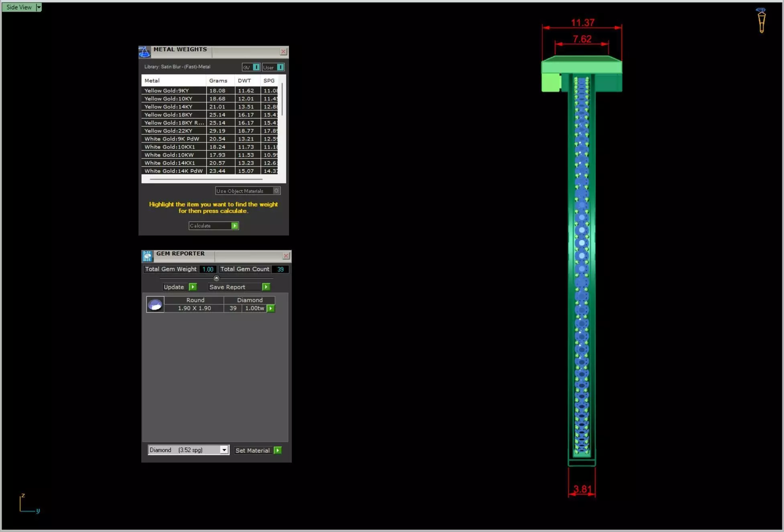Toggle Use Object Materials option
The height and width of the screenshot is (532, 784).
tap(276, 191)
